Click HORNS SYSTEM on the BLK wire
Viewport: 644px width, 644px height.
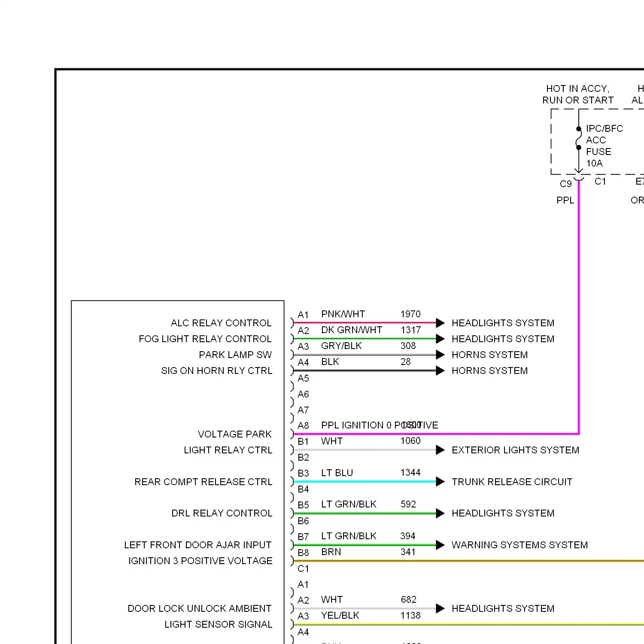click(x=490, y=371)
